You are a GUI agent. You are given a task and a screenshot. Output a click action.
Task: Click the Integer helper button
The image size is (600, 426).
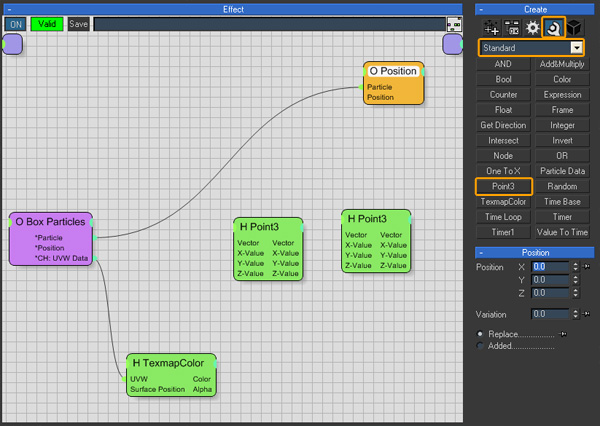562,125
